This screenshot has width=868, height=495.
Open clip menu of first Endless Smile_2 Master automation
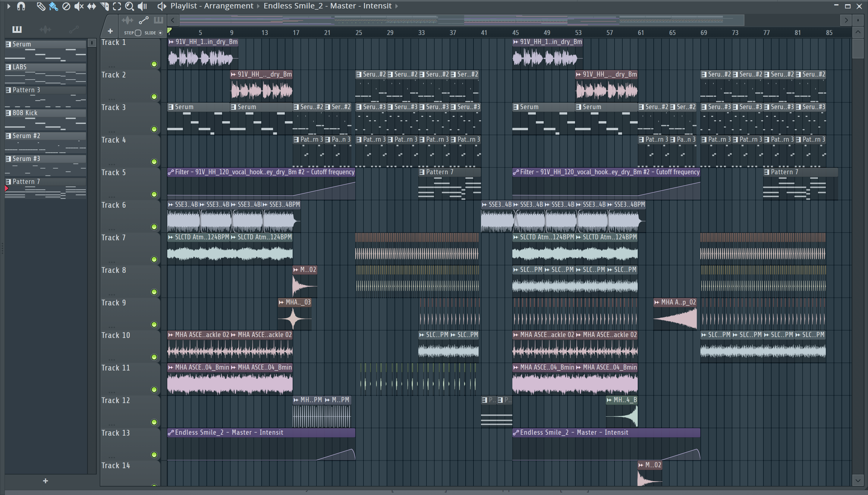pos(171,433)
